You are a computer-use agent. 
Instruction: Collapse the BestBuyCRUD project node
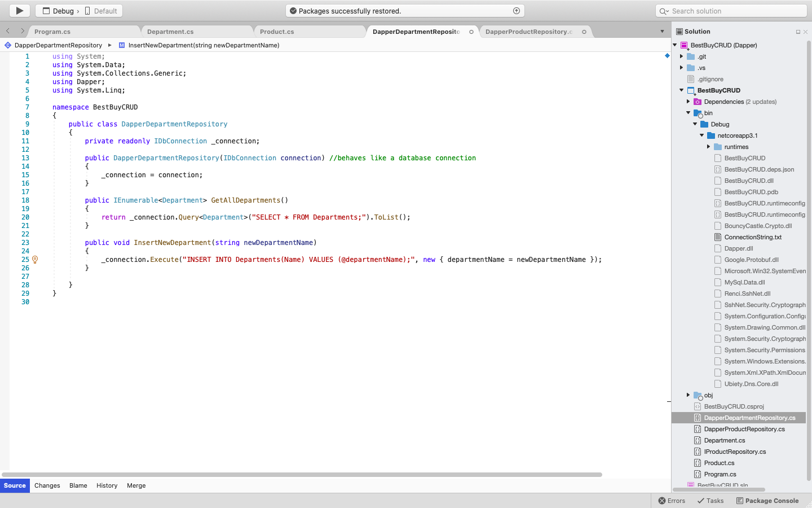click(681, 90)
